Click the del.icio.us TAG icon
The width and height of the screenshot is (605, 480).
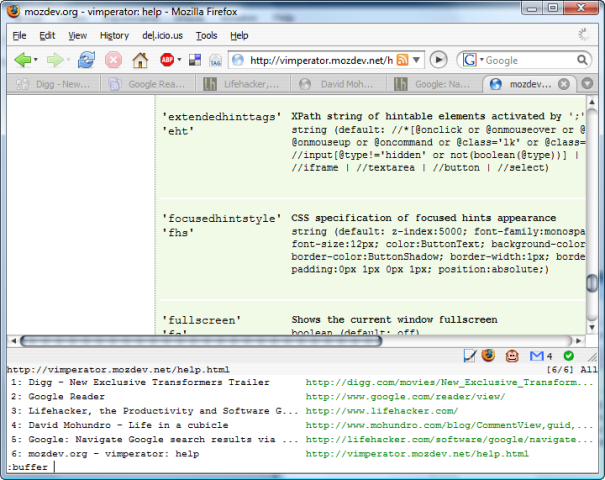[215, 61]
